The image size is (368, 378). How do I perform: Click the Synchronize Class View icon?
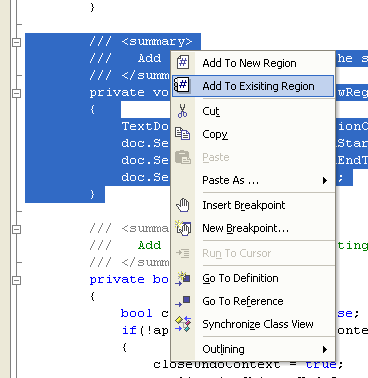pyautogui.click(x=183, y=324)
